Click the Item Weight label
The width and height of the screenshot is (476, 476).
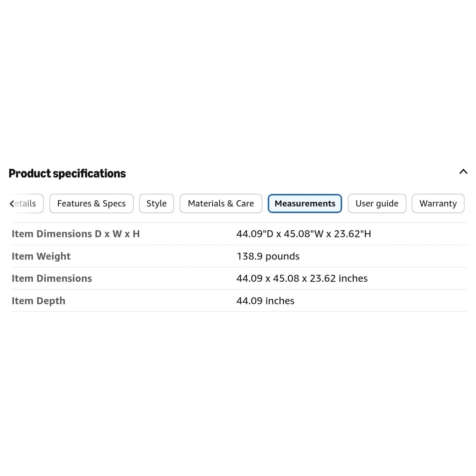coord(41,256)
